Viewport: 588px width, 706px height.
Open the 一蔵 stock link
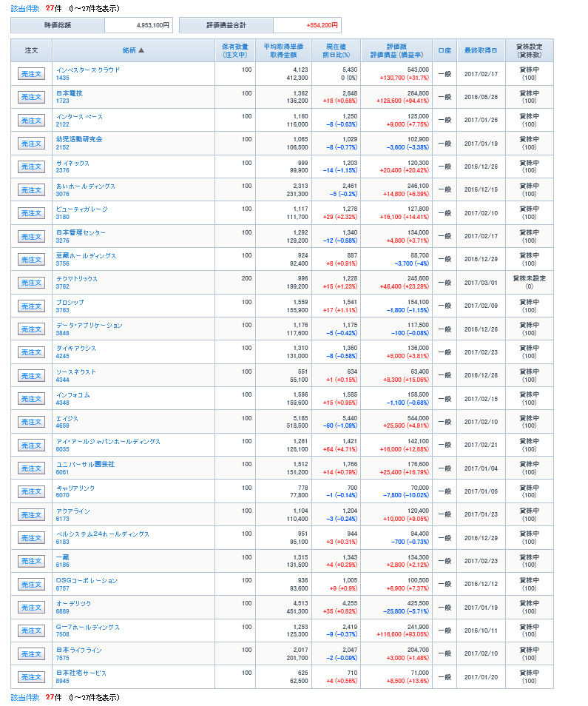(x=63, y=557)
